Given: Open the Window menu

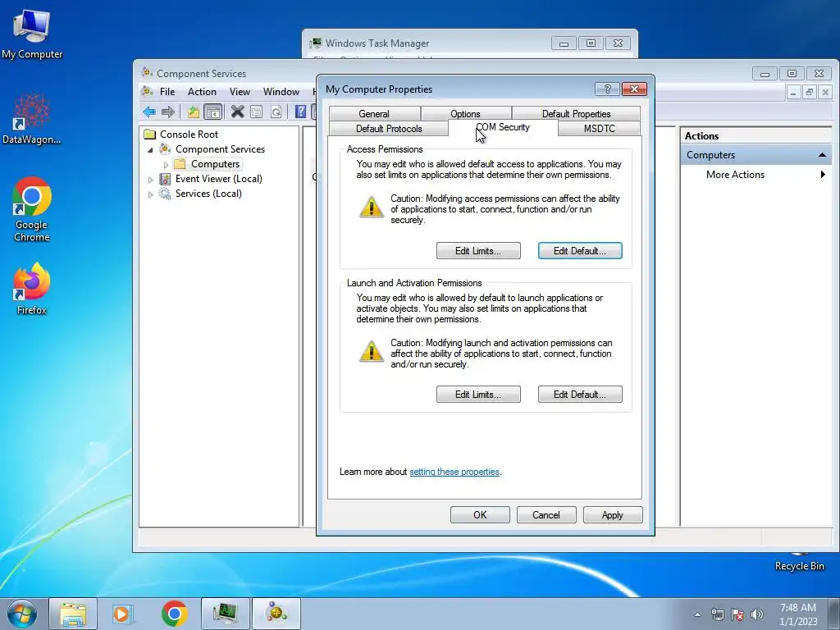Looking at the screenshot, I should pos(281,92).
